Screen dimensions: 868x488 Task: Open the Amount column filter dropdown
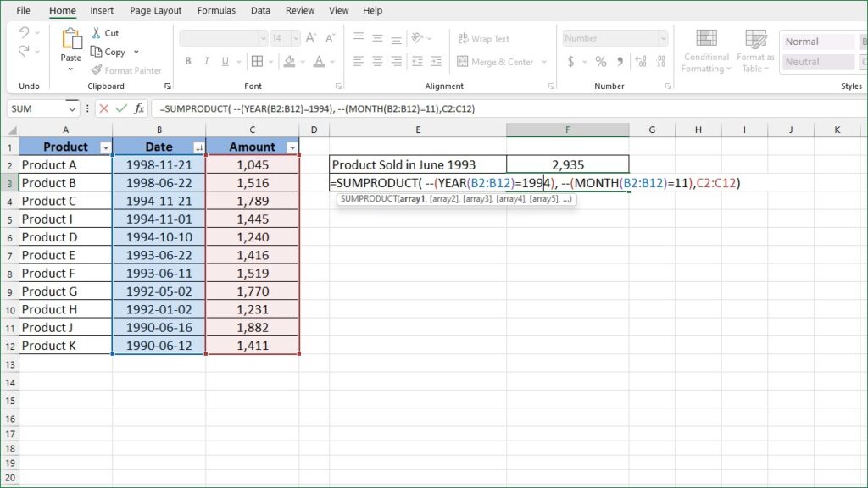(x=292, y=147)
